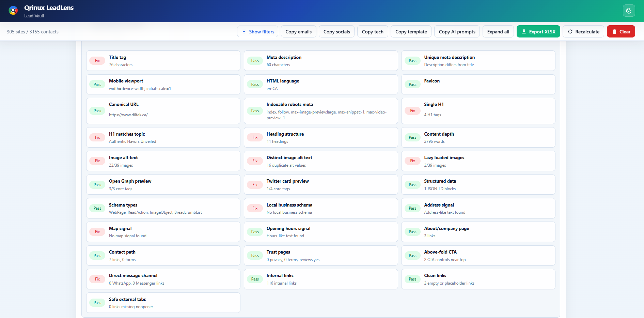Click Pass badge on Internal links
644x318 pixels.
[x=255, y=279]
